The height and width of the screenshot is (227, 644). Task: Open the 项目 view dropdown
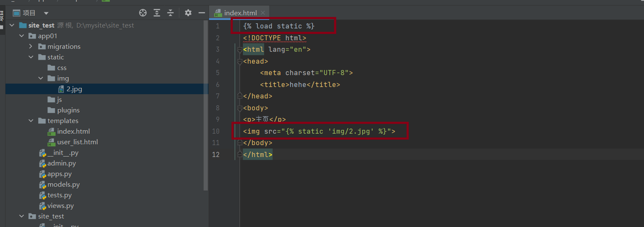(46, 13)
